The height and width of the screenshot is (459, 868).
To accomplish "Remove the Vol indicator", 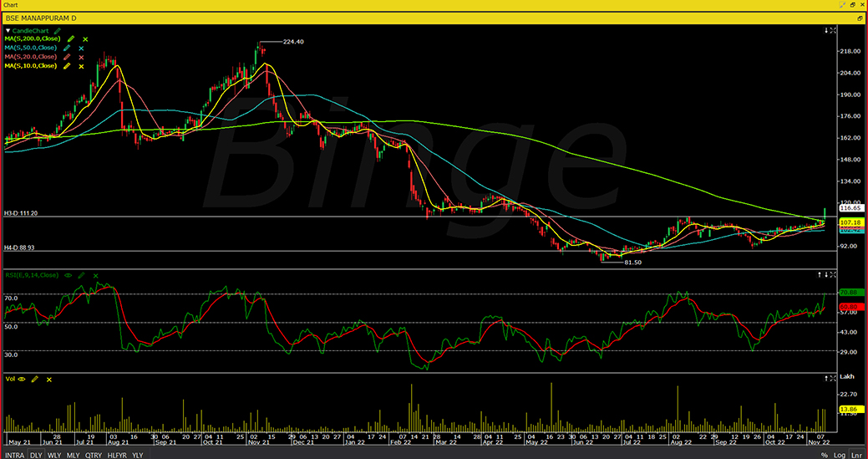I will point(49,380).
